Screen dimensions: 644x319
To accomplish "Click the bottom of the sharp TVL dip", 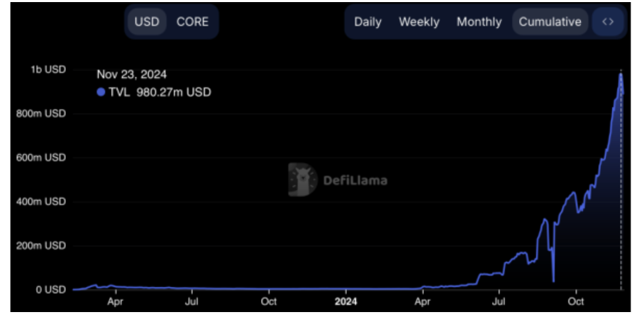I will 553,282.
